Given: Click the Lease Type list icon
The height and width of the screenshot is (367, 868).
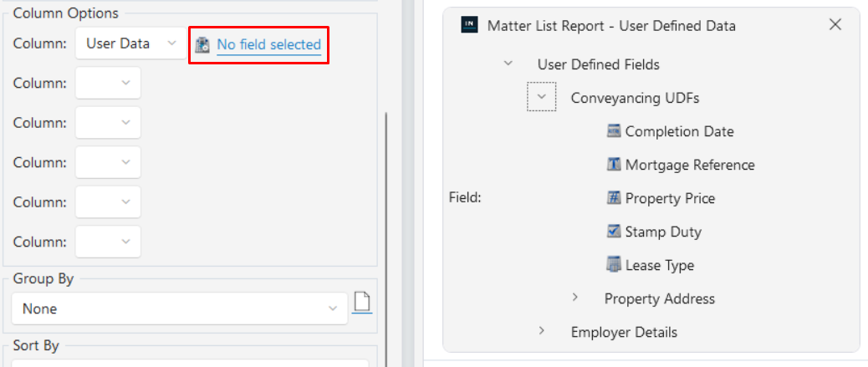Looking at the screenshot, I should pos(613,265).
